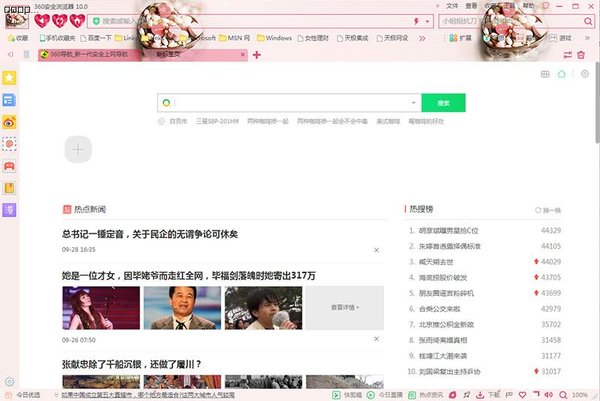Image resolution: width=600 pixels, height=401 pixels.
Task: Open the Weibo icon in left sidebar
Action: pyautogui.click(x=9, y=122)
